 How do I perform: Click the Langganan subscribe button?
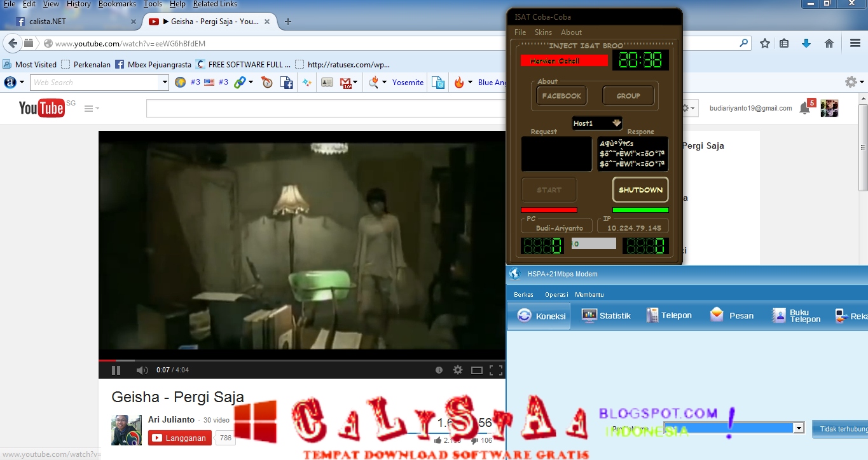click(181, 438)
